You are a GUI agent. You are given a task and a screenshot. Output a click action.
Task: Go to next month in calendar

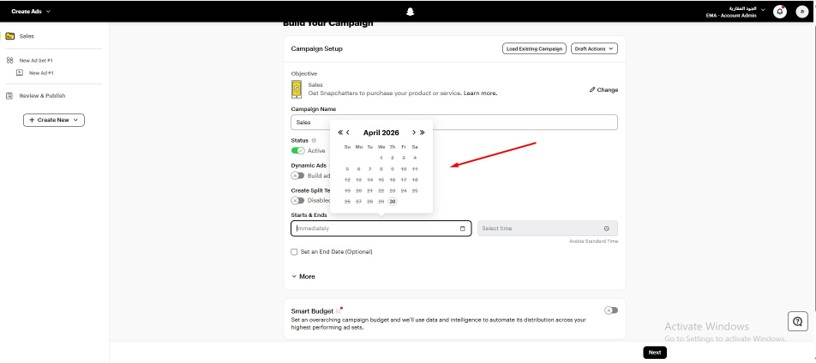click(414, 133)
